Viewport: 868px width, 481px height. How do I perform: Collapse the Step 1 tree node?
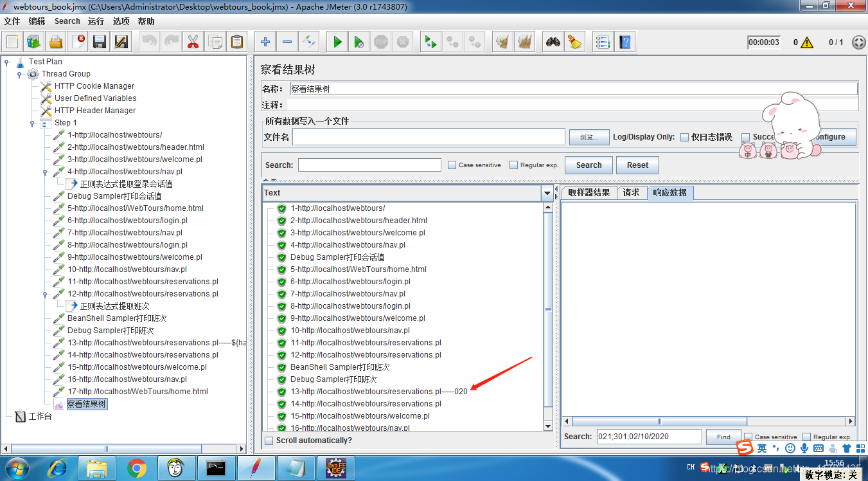pos(32,123)
